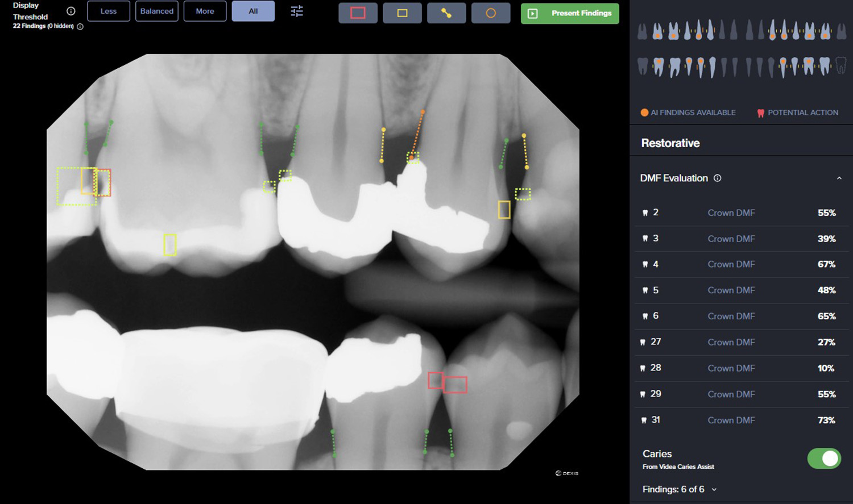Screen dimensions: 853x504
Task: Choose the bone level measurement tool
Action: click(446, 13)
